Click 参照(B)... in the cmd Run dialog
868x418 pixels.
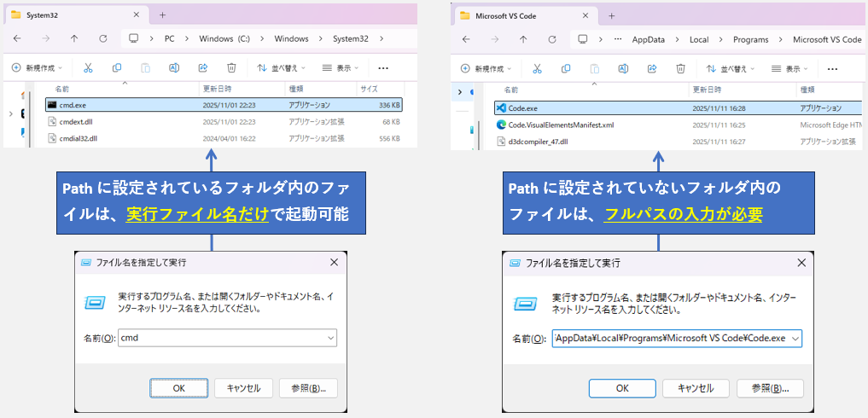[x=308, y=388]
